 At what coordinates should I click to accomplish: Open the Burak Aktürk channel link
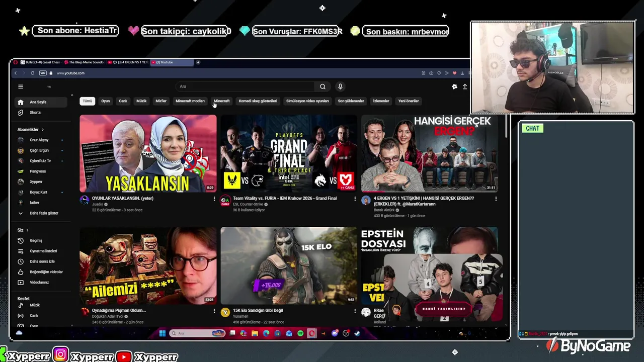384,210
